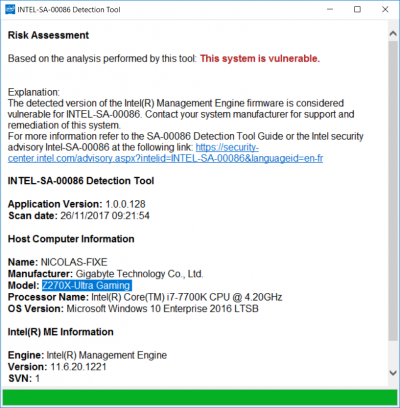The image size is (400, 408).
Task: Minimize the Detection Tool window
Action: pos(330,9)
